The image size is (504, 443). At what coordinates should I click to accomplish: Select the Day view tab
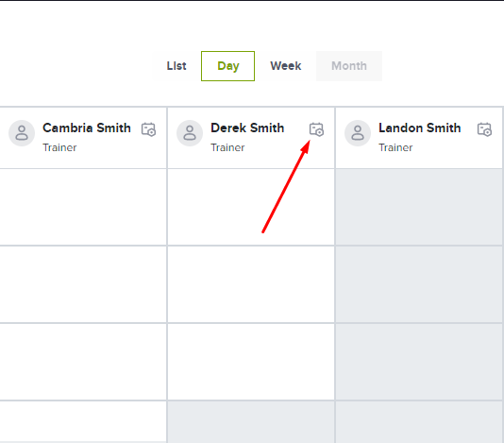point(227,66)
